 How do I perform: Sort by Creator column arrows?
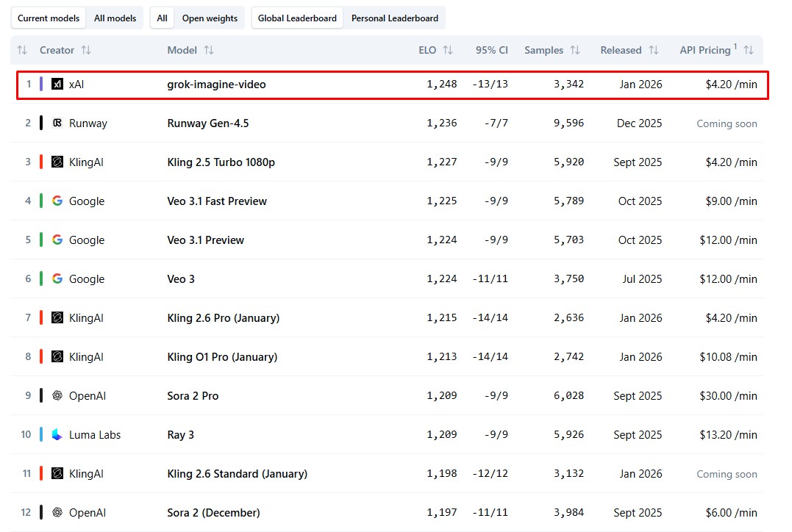86,50
